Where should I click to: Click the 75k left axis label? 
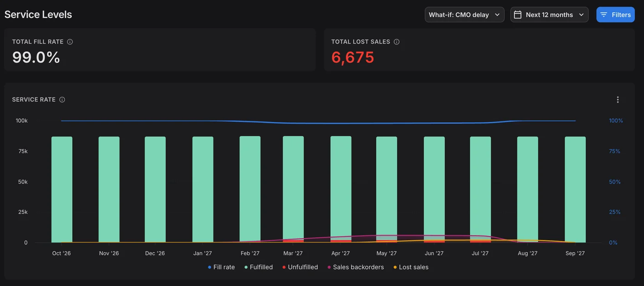23,151
